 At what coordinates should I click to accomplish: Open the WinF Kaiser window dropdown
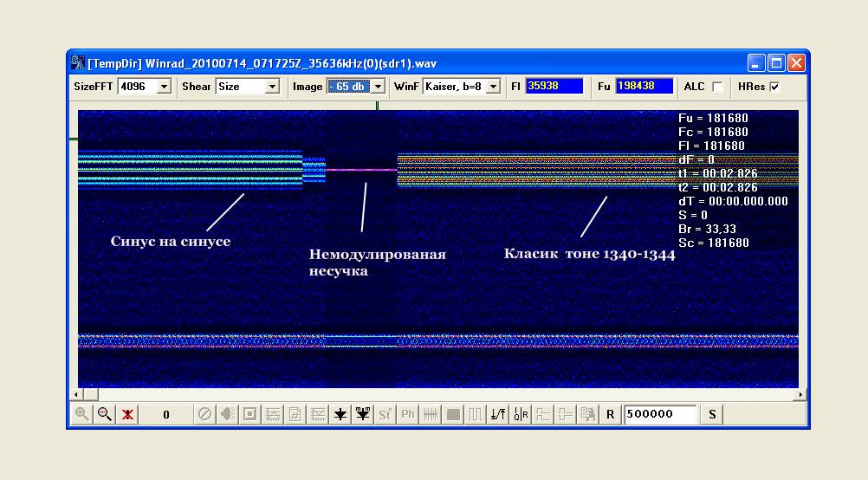pyautogui.click(x=493, y=87)
